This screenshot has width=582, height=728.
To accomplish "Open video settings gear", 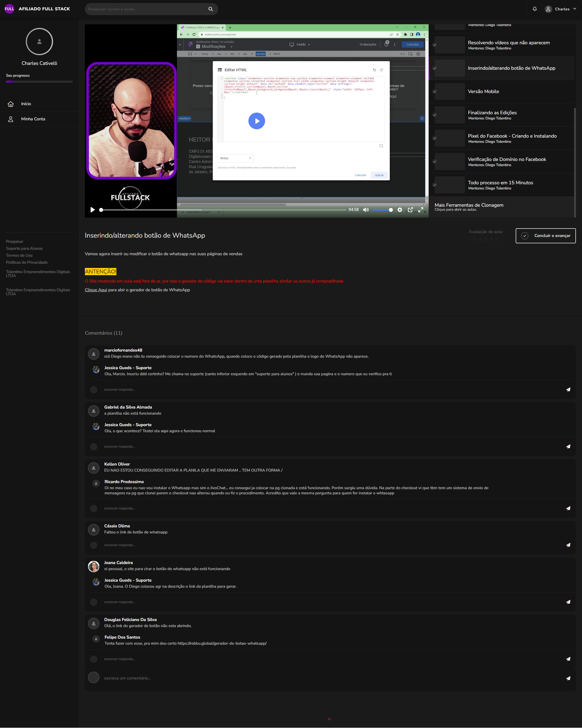I will coord(400,210).
